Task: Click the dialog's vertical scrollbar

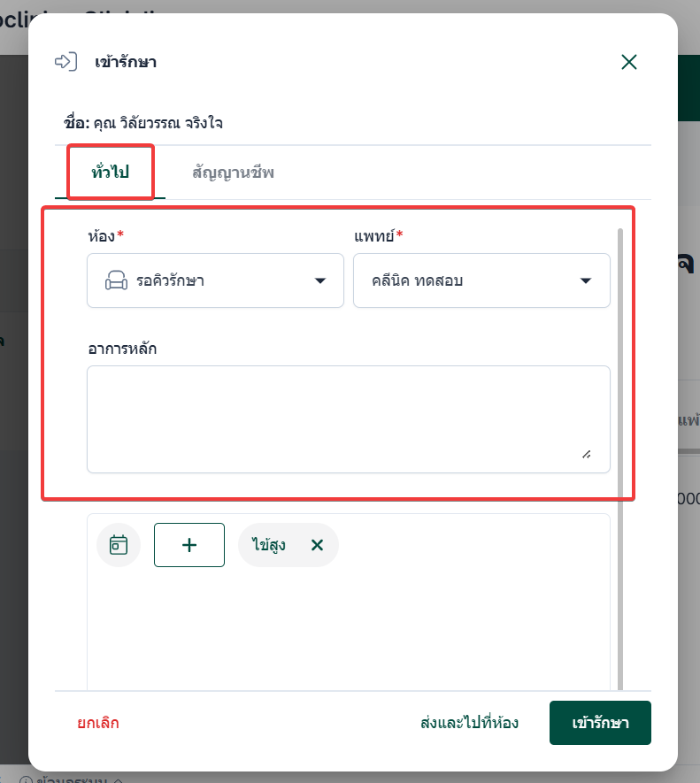Action: point(620,442)
